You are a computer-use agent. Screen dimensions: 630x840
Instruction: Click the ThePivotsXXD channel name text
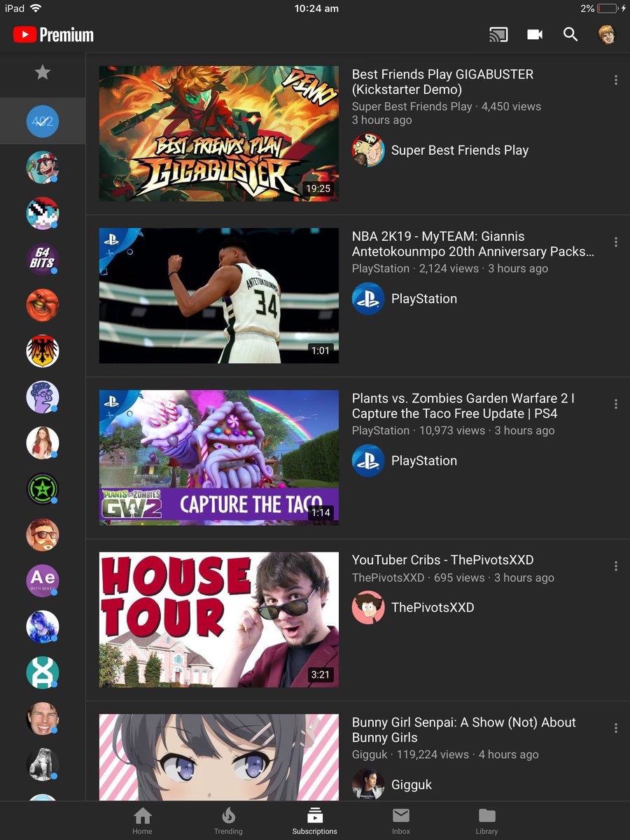[x=433, y=608]
